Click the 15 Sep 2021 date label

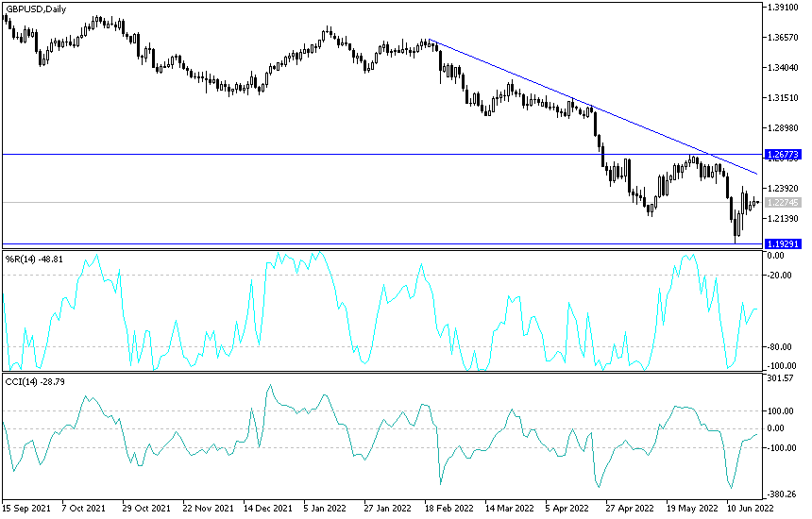pyautogui.click(x=27, y=508)
